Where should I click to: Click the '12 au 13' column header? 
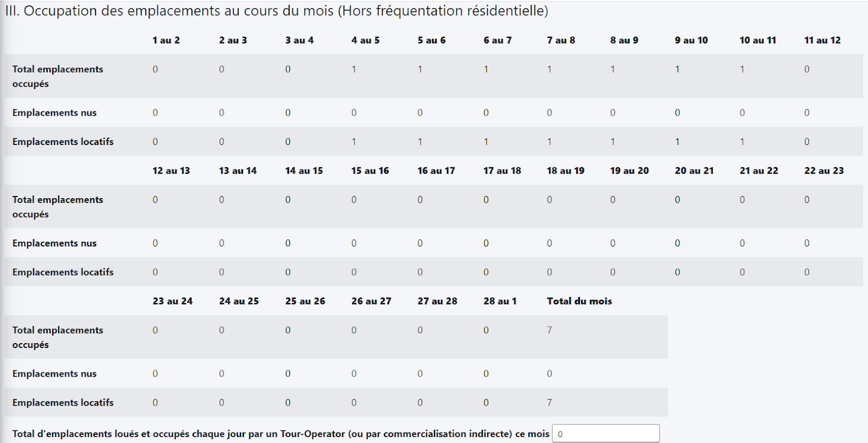tap(171, 170)
